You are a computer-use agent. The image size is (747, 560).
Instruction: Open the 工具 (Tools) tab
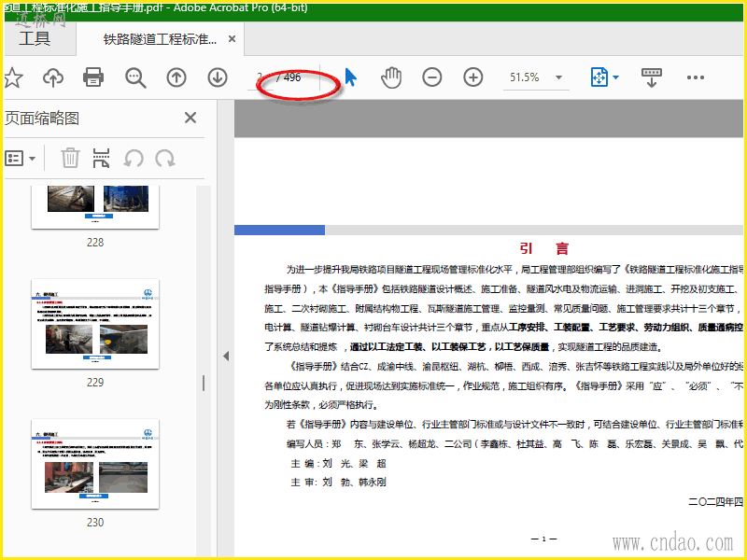click(x=35, y=38)
